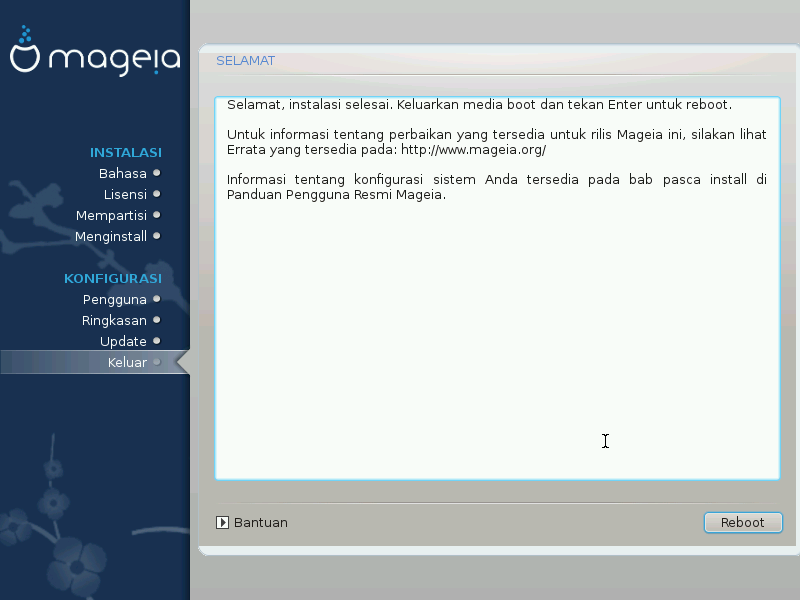Click the bullet icon beside Keluar
800x600 pixels.
click(157, 362)
